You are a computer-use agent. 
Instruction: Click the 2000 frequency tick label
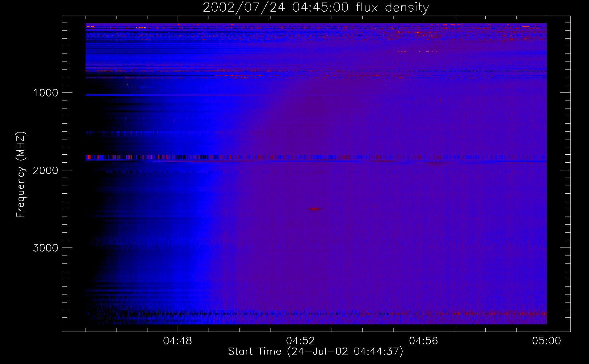(x=46, y=170)
